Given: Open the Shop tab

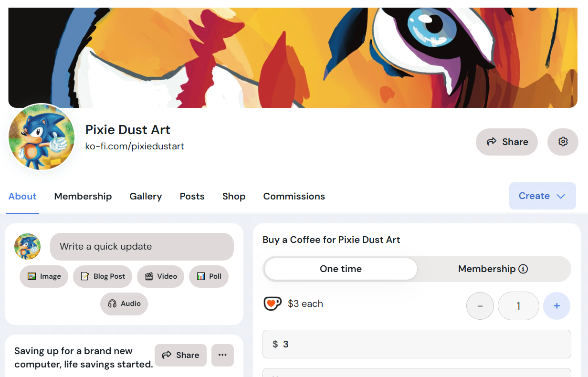Looking at the screenshot, I should (x=234, y=196).
